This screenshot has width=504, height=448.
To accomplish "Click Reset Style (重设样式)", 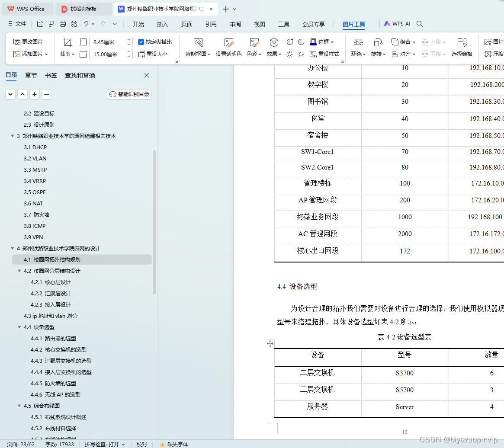I will pyautogui.click(x=324, y=54).
